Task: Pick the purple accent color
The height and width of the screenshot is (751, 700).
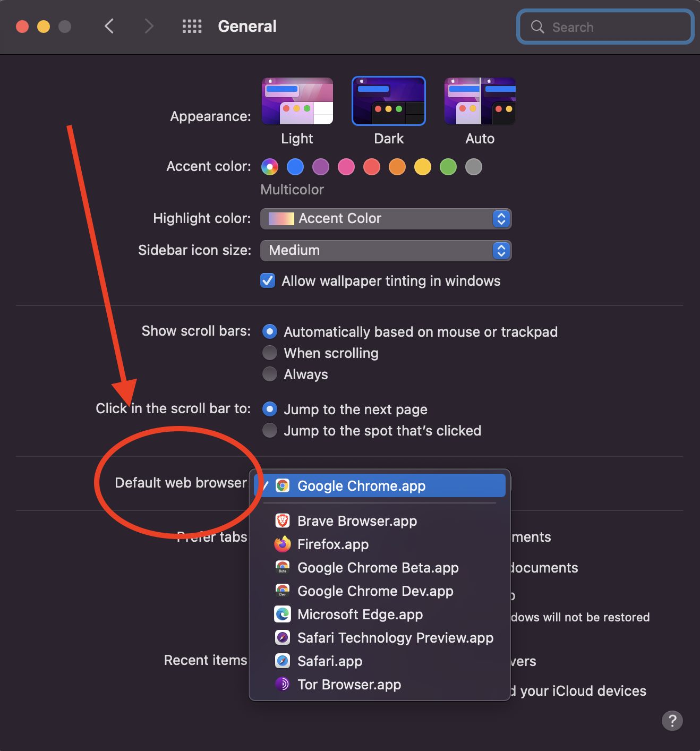Action: click(321, 167)
